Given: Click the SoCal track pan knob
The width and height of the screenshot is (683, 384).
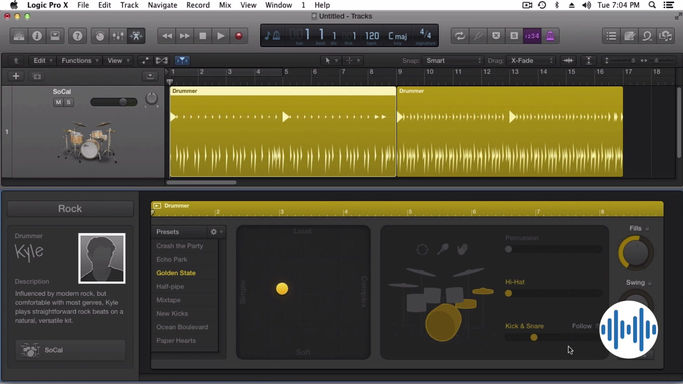Looking at the screenshot, I should (x=151, y=98).
